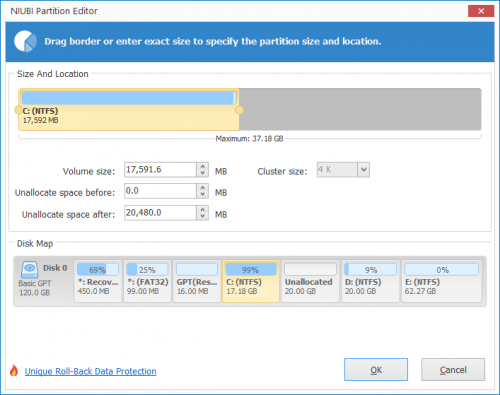Click the Size And Location group label
This screenshot has width=500, height=395.
pos(53,74)
